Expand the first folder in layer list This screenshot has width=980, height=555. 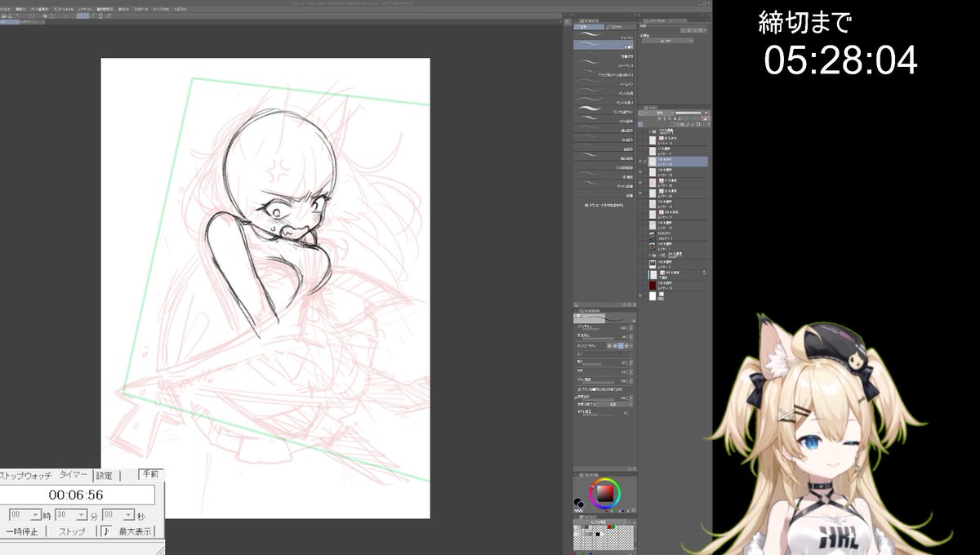651,131
